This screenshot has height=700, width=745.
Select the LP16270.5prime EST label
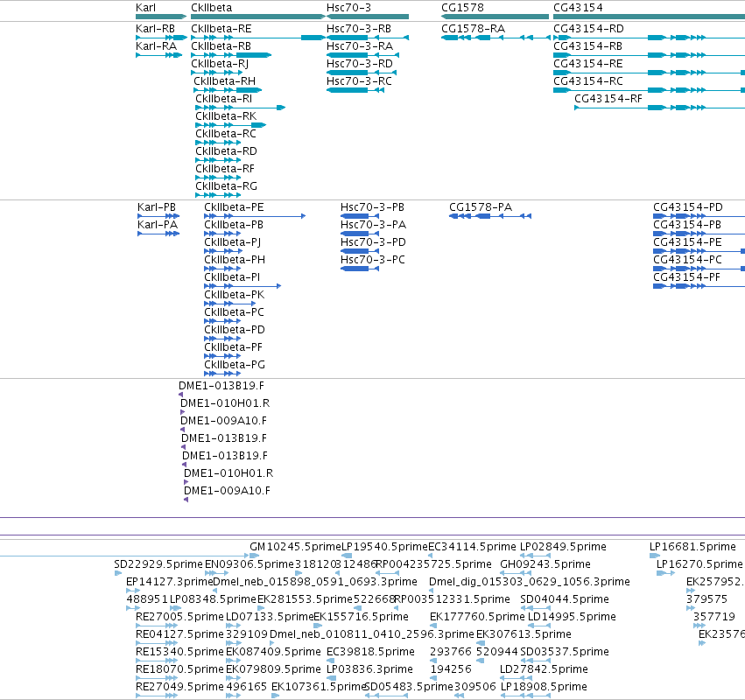(x=699, y=564)
